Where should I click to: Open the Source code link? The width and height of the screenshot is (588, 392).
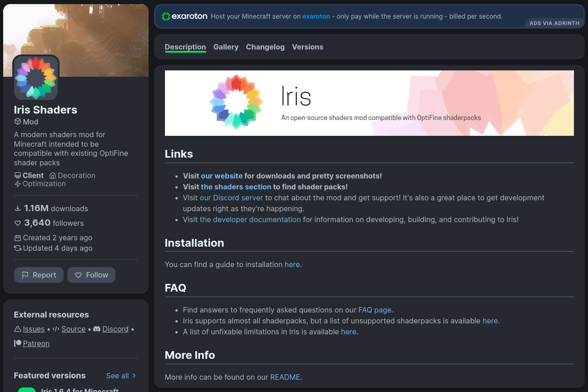(73, 329)
